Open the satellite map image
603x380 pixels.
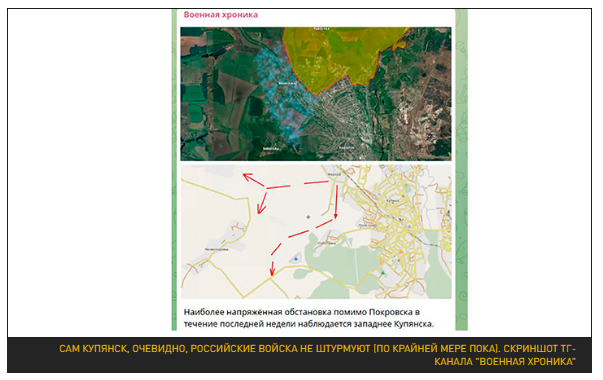(x=316, y=93)
